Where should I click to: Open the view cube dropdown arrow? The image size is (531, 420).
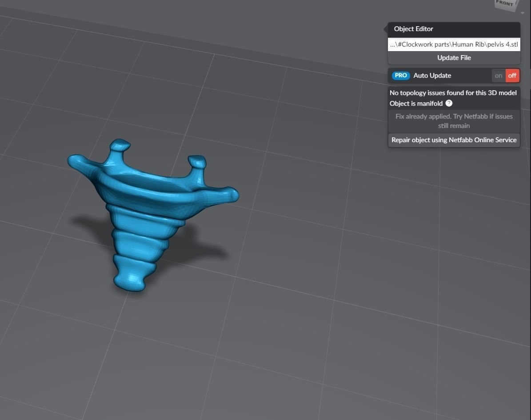coord(523,13)
